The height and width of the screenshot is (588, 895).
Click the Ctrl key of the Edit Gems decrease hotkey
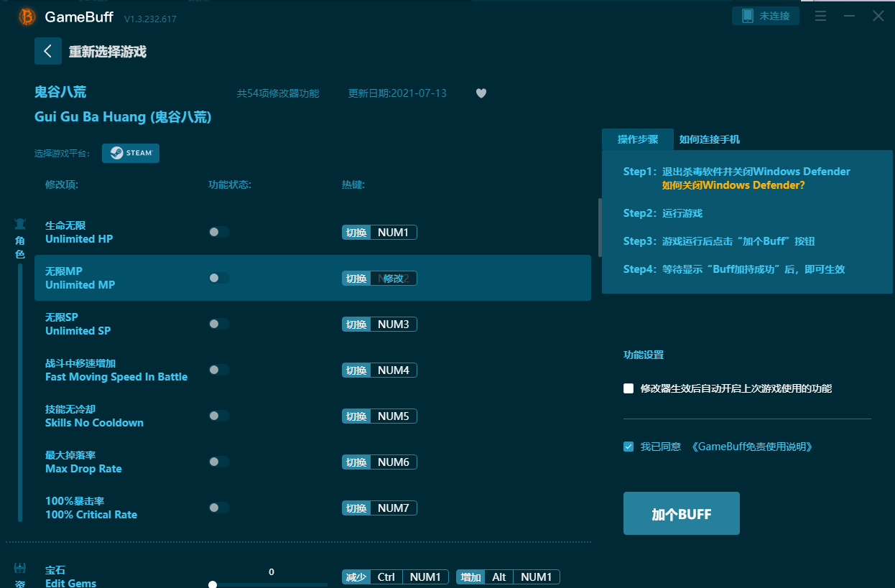[x=386, y=577]
